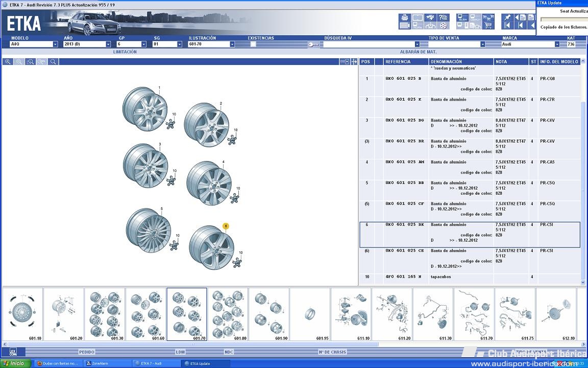Open the Marca Audi dropdown
The height and width of the screenshot is (368, 588).
pyautogui.click(x=557, y=44)
